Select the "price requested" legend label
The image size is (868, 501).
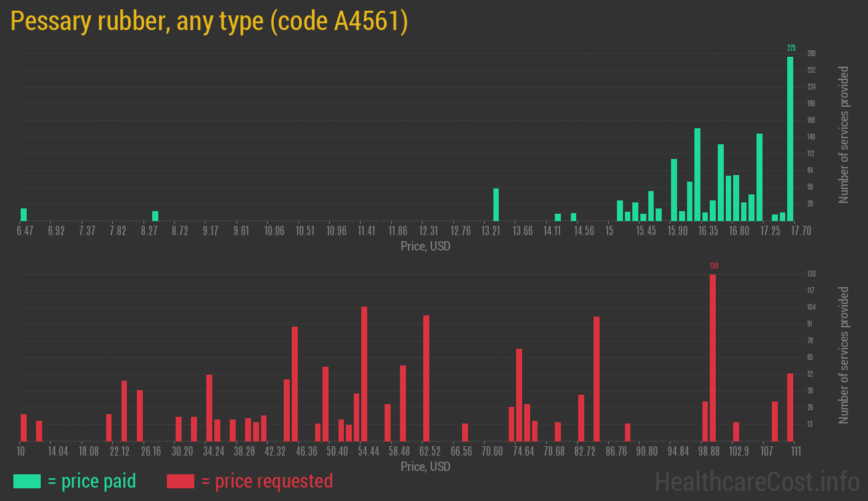point(266,481)
